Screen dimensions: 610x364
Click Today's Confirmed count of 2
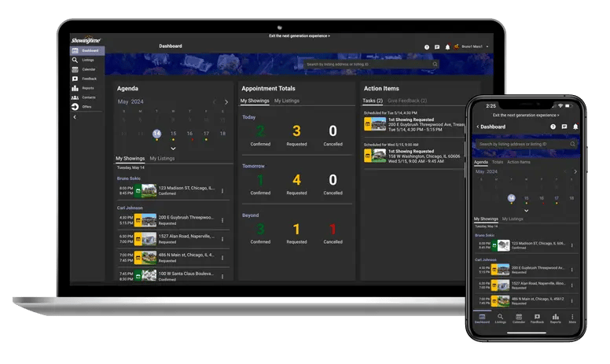click(260, 131)
